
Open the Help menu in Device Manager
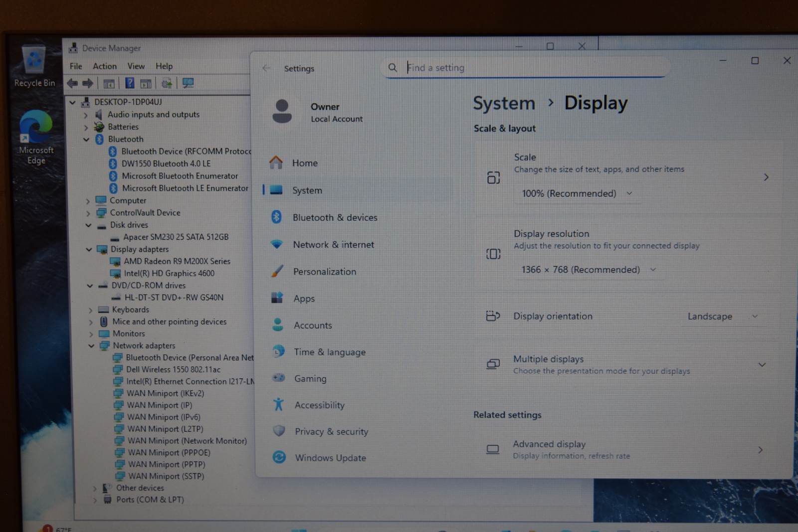[164, 66]
